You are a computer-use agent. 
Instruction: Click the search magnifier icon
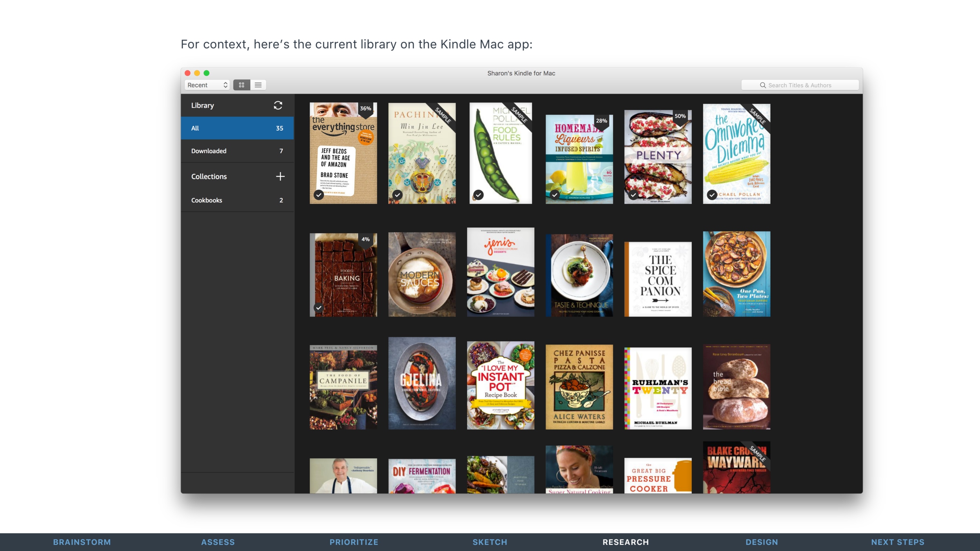point(762,85)
